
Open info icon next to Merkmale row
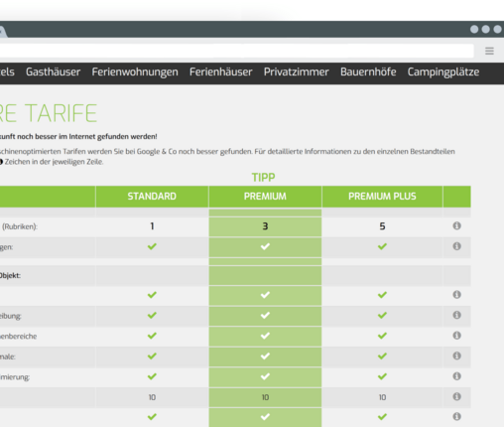coord(456,356)
